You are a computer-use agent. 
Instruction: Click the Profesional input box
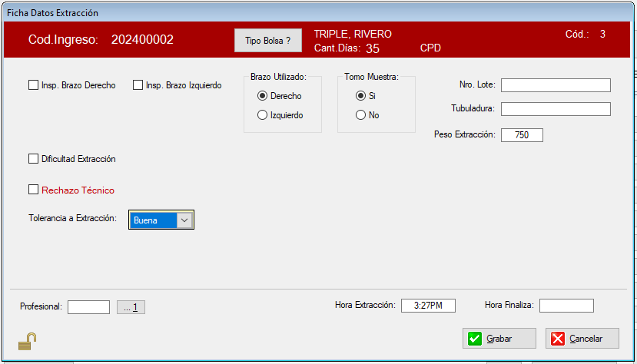coord(88,307)
